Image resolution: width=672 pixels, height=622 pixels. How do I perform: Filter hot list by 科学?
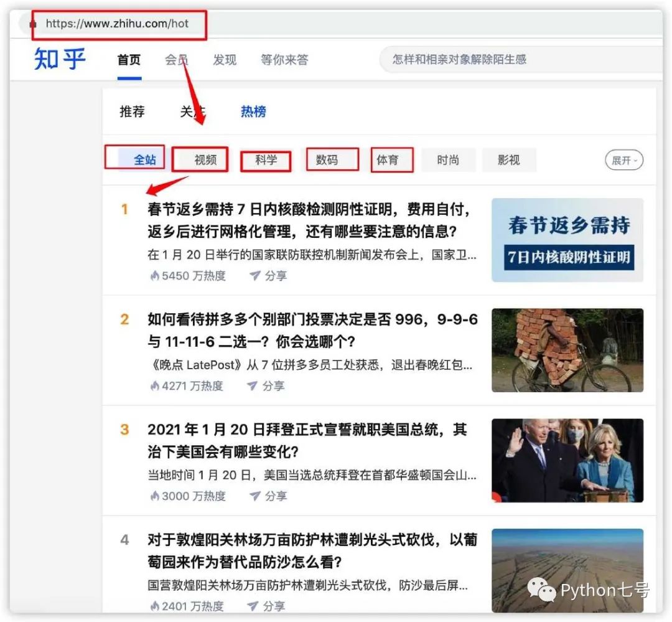(266, 160)
